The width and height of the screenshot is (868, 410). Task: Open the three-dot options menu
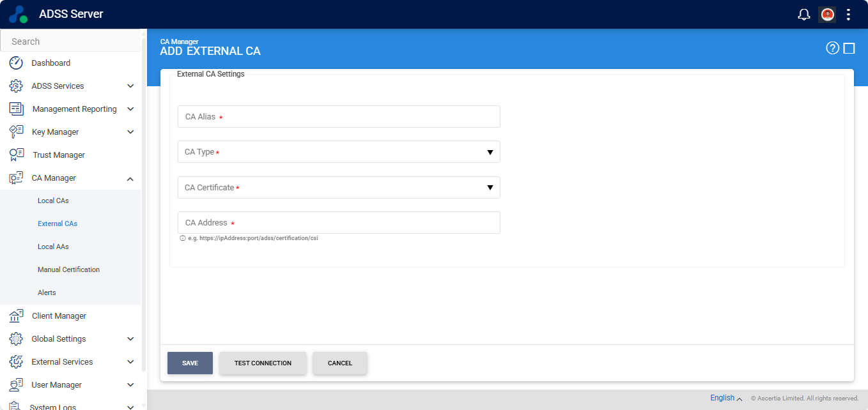(848, 14)
